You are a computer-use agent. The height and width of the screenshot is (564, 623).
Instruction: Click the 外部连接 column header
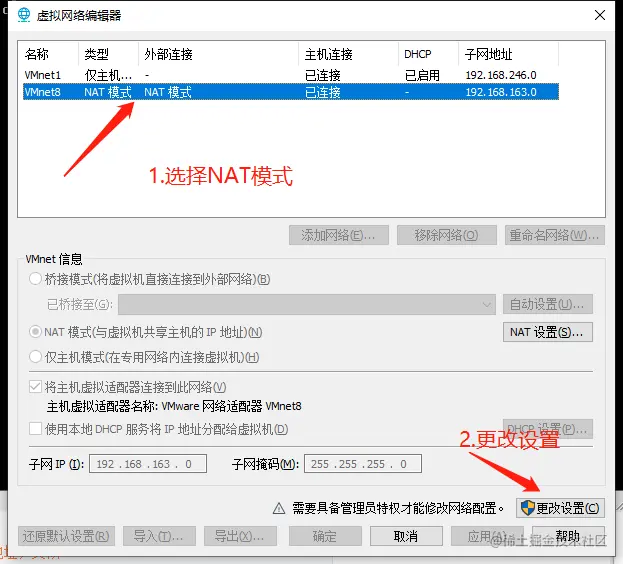pos(168,54)
